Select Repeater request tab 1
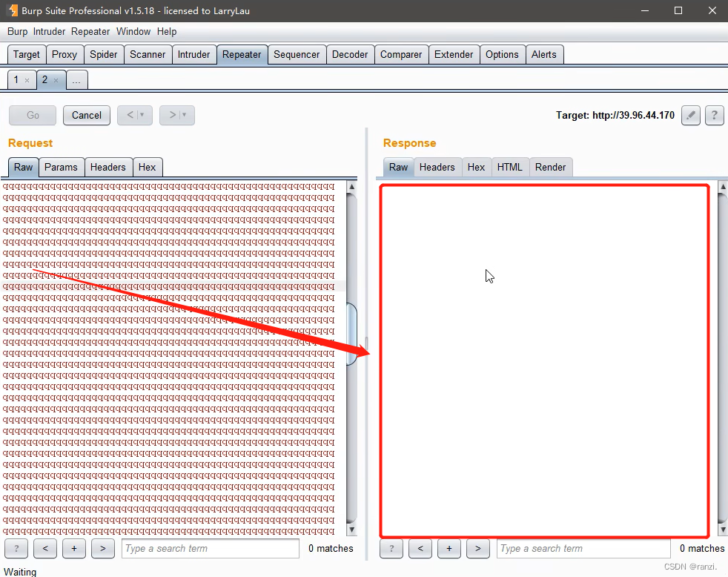This screenshot has height=577, width=728. click(16, 80)
